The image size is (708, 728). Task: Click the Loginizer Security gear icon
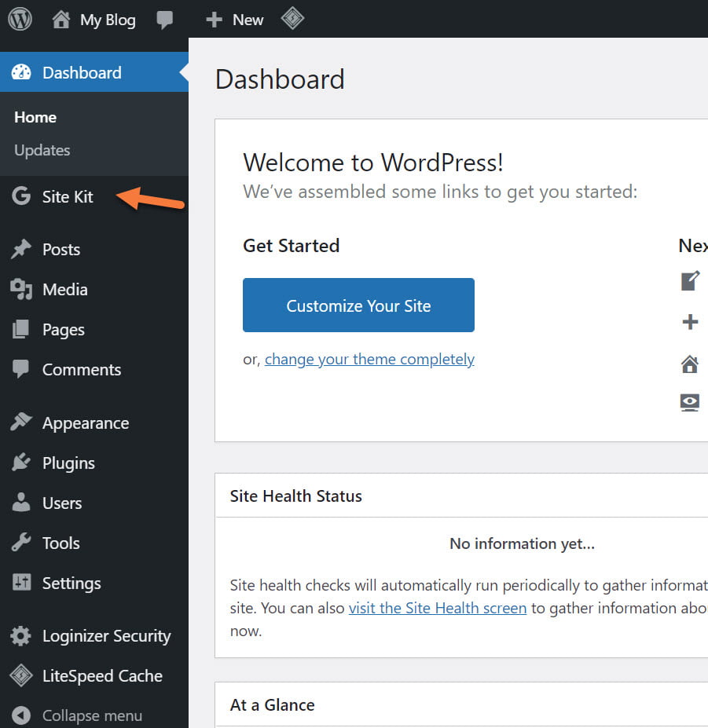pyautogui.click(x=21, y=636)
